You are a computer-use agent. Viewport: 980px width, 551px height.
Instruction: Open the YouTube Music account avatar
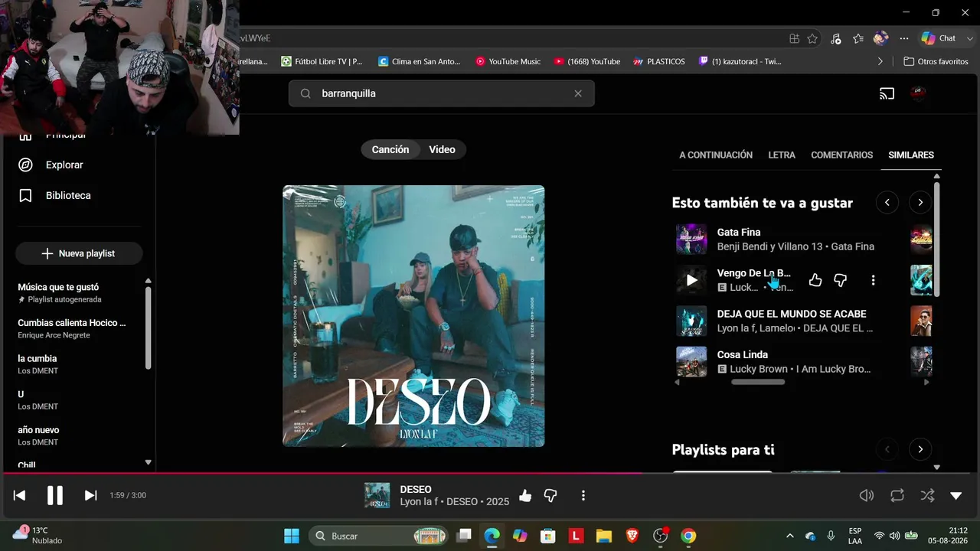tap(917, 93)
